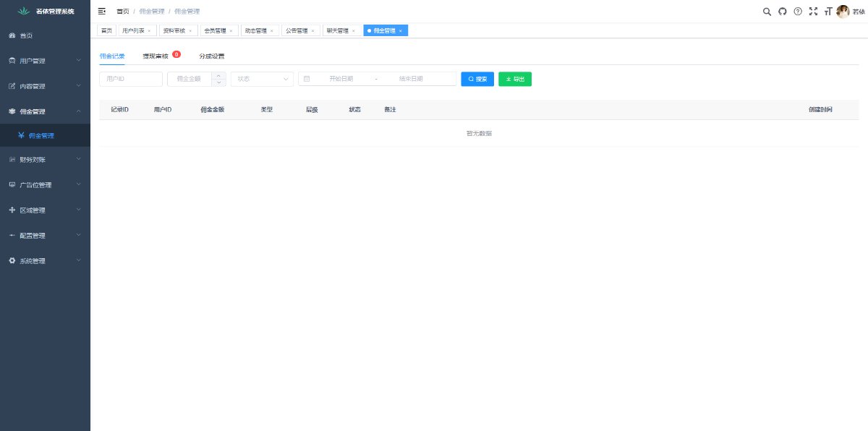Viewport: 868px width, 431px height.
Task: Switch to the 提现审核 tab
Action: click(x=156, y=56)
